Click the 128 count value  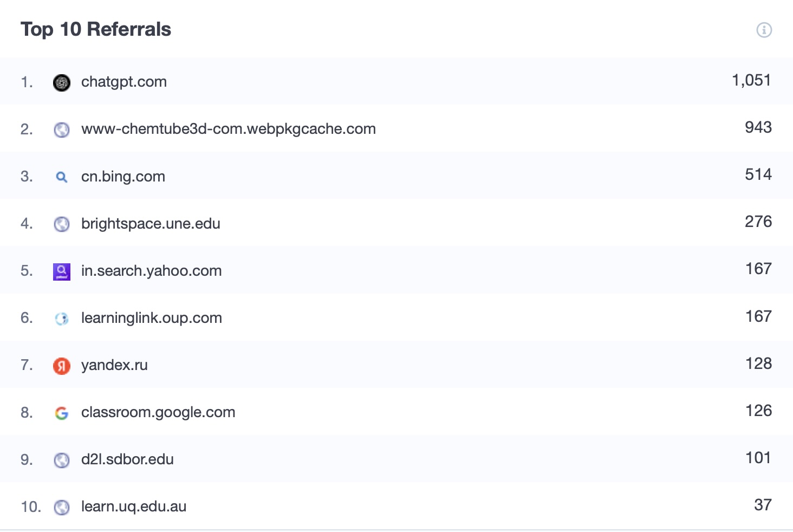759,364
